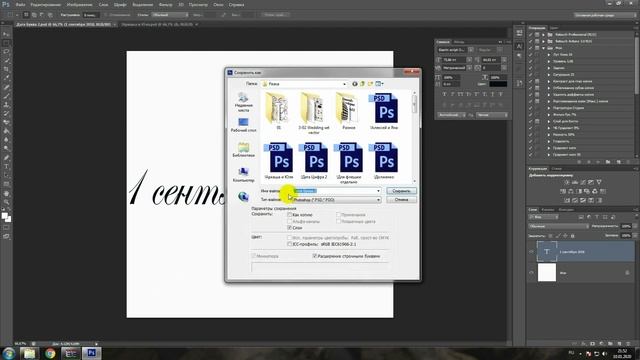Open the file name history dropdown arrow
The image size is (640, 360).
[x=378, y=191]
